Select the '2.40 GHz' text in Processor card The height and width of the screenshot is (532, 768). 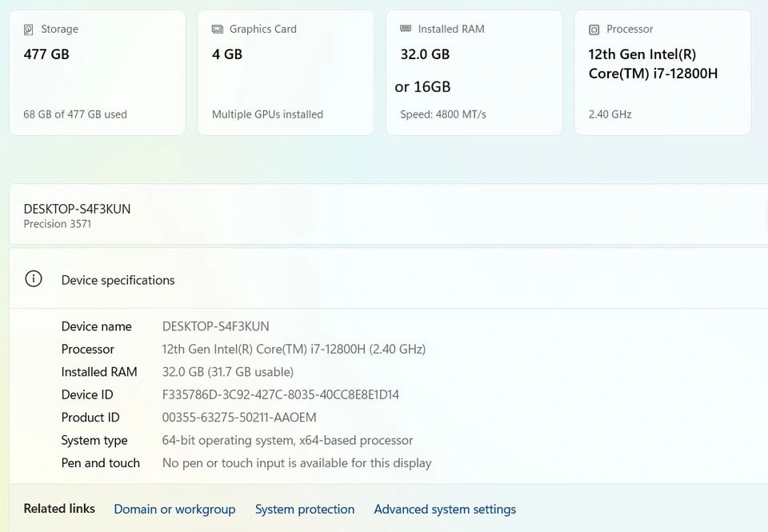click(x=610, y=114)
